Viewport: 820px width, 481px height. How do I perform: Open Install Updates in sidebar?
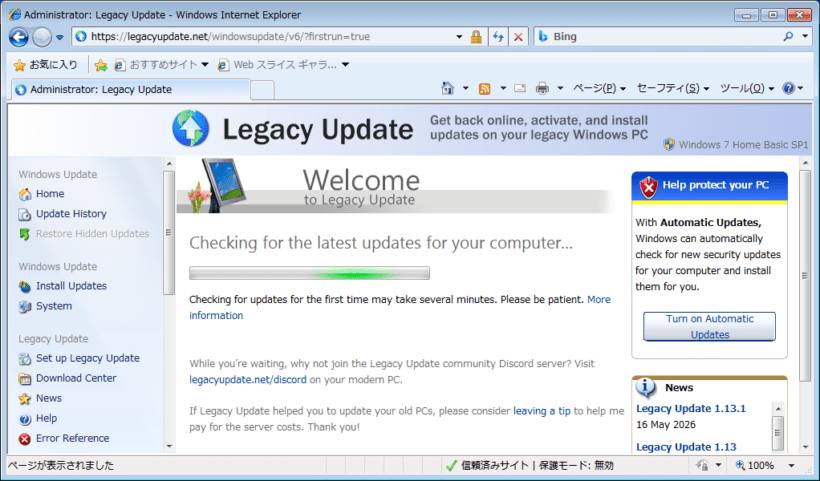tap(71, 286)
